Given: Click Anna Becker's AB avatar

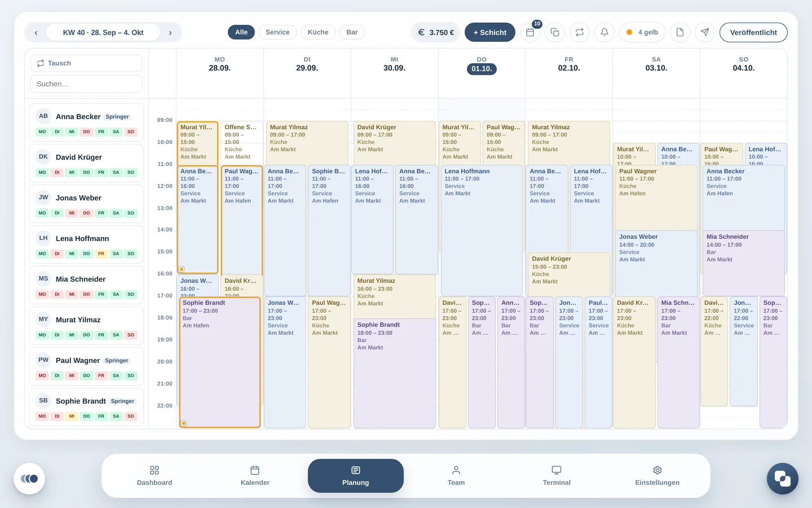Looking at the screenshot, I should tap(43, 116).
